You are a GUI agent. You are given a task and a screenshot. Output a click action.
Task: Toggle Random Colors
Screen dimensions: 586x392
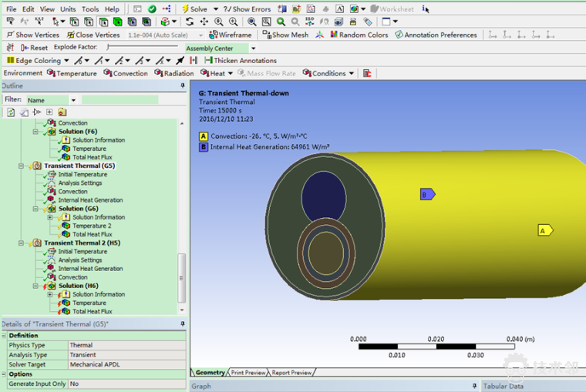pos(359,35)
